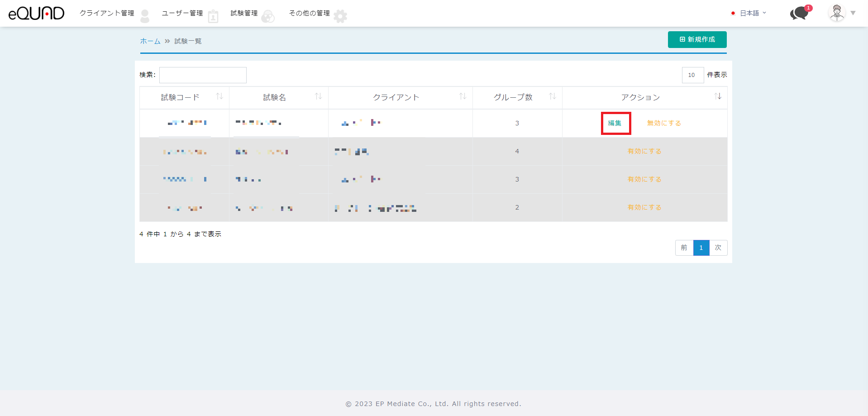
Task: Sort by 試験コード column arrows
Action: coord(219,96)
